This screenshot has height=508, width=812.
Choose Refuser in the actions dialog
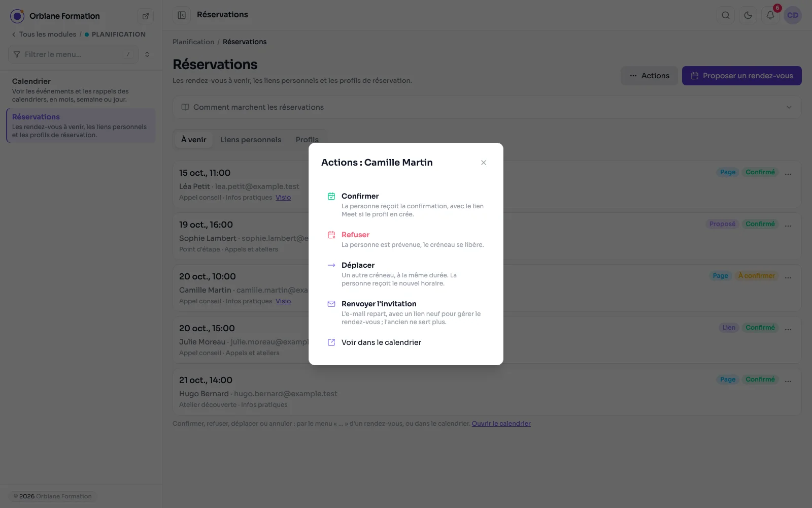406,239
